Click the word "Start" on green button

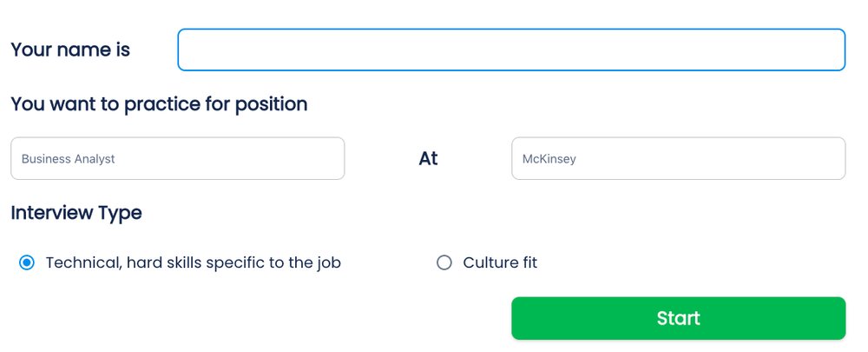click(x=678, y=318)
